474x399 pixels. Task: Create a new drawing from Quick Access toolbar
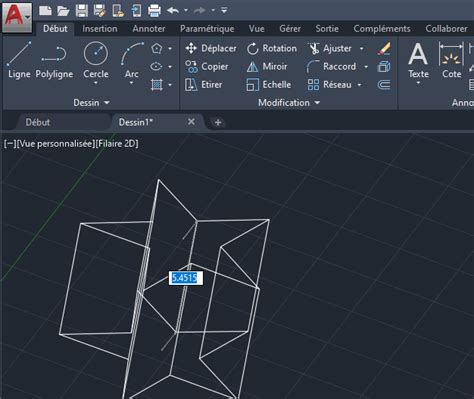[x=45, y=11]
